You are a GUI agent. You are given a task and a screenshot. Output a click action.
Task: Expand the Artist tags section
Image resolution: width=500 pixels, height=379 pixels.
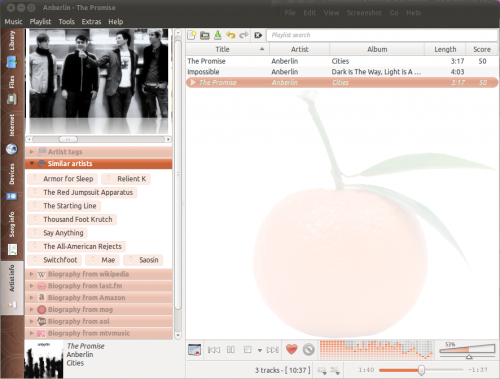click(x=99, y=152)
